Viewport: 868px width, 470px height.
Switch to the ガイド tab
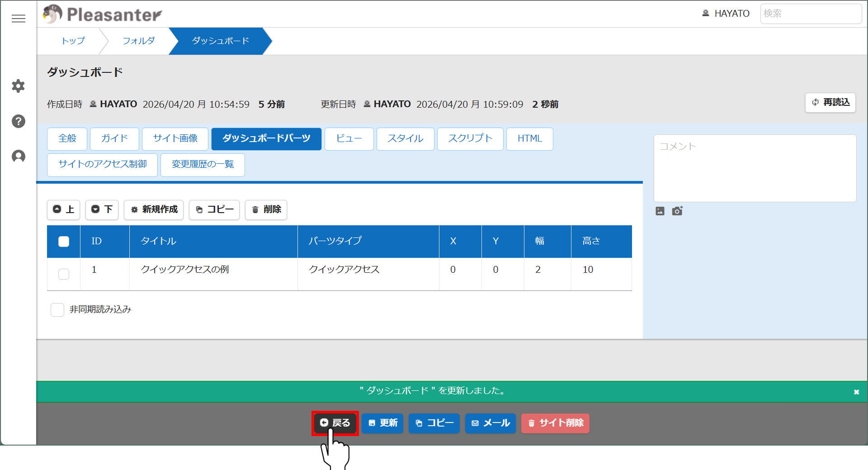[x=114, y=138]
